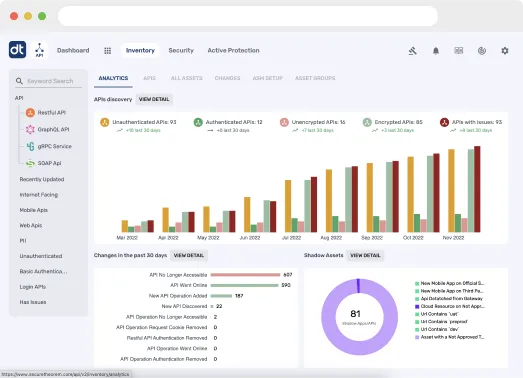The height and width of the screenshot is (378, 523).
Task: Click the API No Longer Accessible bar
Action: (x=245, y=275)
